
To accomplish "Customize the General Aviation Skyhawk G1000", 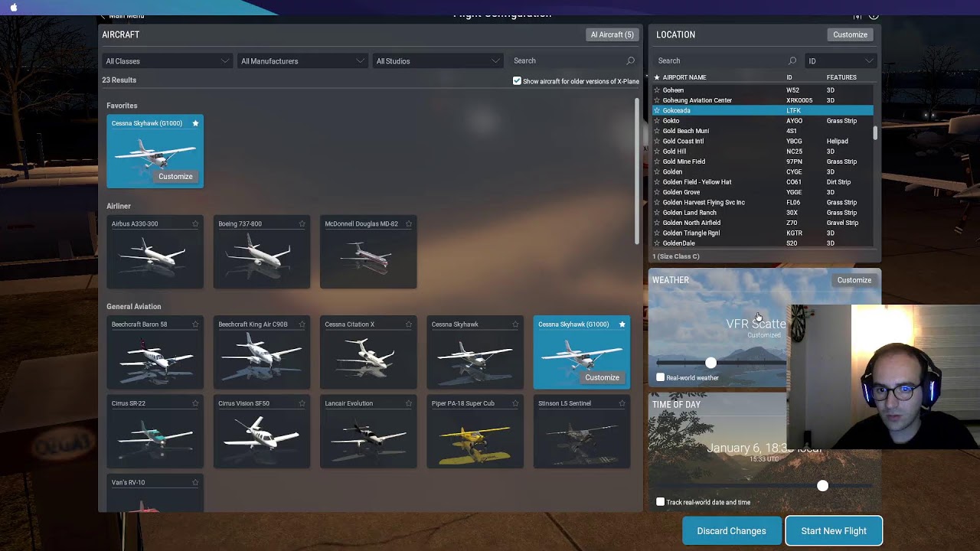I will 602,378.
